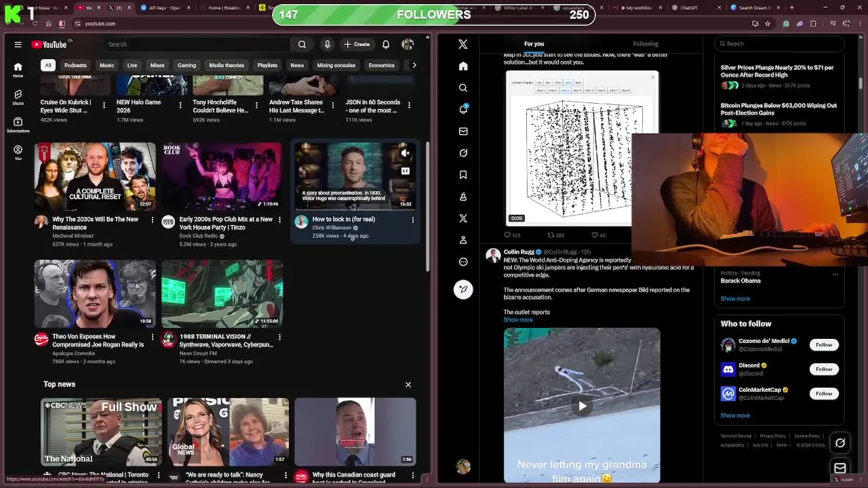Image resolution: width=868 pixels, height=488 pixels.
Task: Open the You section in YouTube sidebar
Action: click(18, 152)
